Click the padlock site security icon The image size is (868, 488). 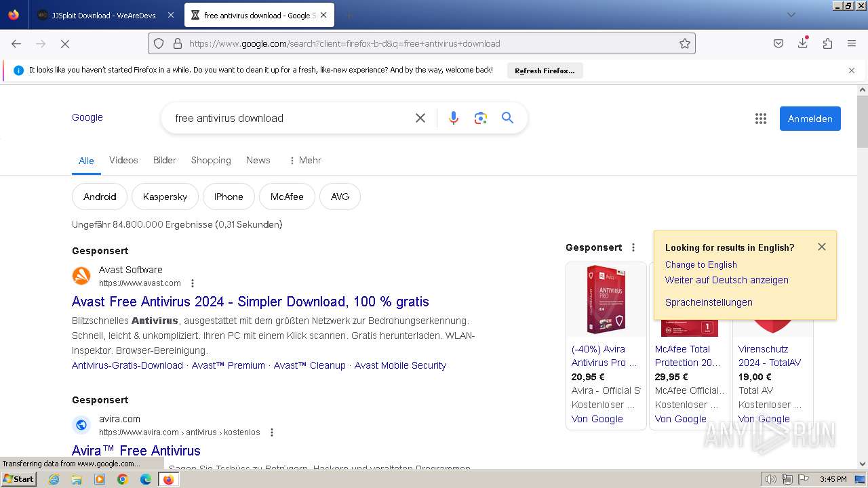(x=178, y=43)
